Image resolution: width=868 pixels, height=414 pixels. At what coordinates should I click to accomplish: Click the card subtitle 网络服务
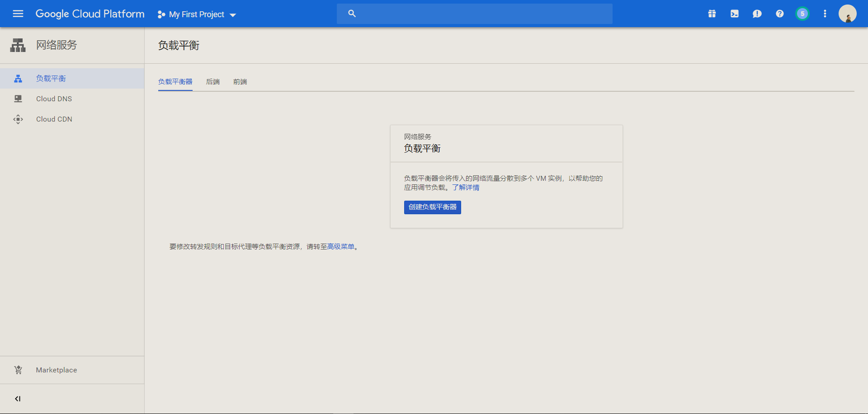(x=418, y=137)
